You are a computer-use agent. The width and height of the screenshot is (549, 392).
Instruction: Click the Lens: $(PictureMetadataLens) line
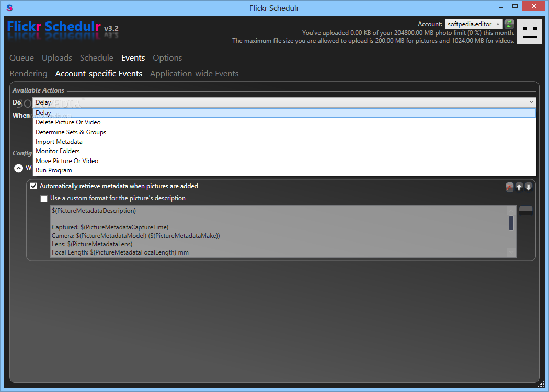[x=92, y=244]
